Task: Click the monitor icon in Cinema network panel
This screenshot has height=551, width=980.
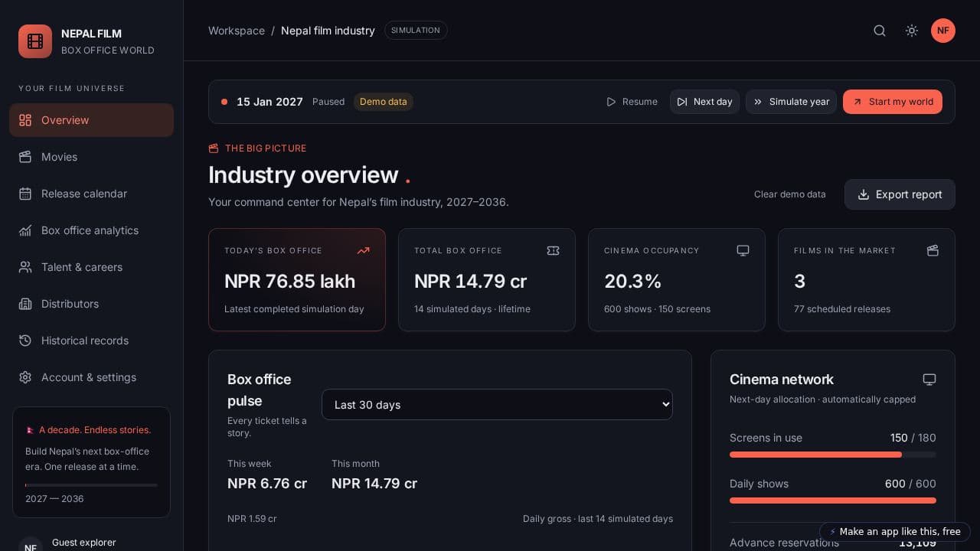Action: coord(929,380)
